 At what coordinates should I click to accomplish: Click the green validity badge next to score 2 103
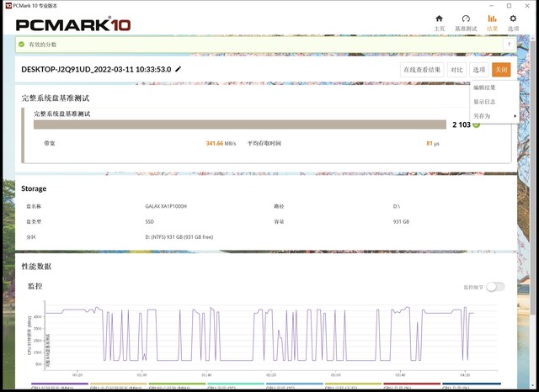pos(476,124)
